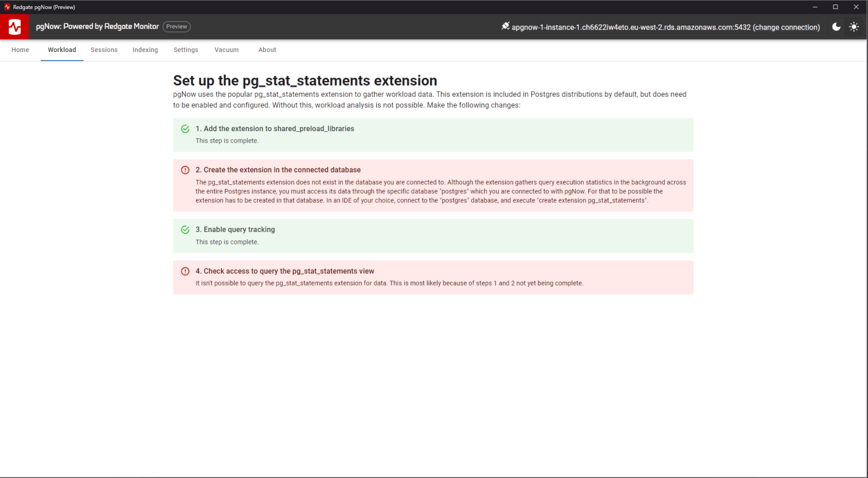The image size is (868, 478).
Task: Click the green checkmark on step 1
Action: [185, 128]
